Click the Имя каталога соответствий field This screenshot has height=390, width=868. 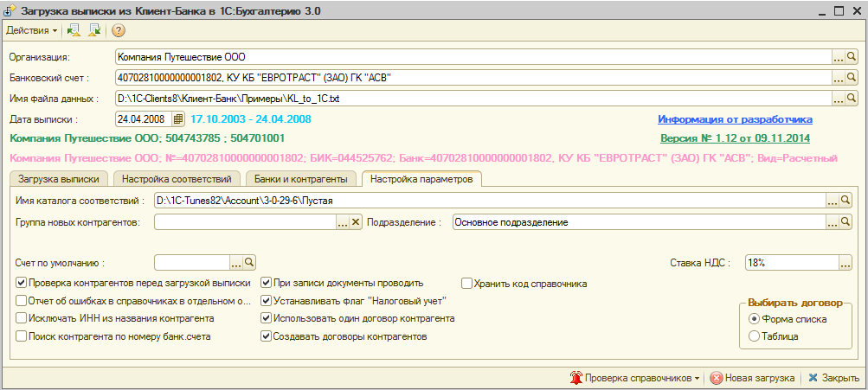491,201
